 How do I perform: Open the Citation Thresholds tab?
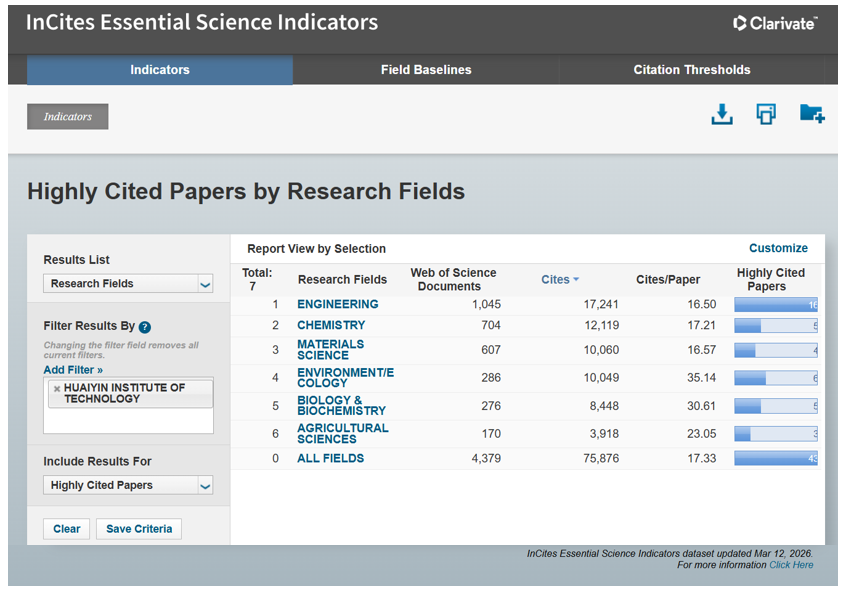(x=691, y=70)
